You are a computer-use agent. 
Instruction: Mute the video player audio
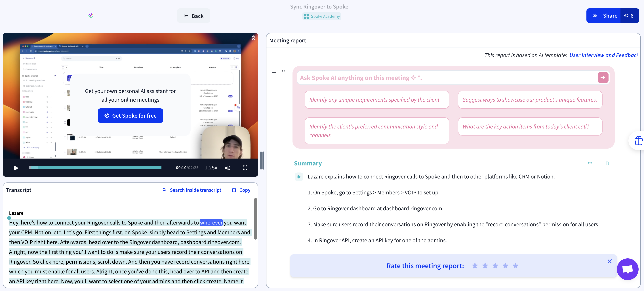pos(228,168)
